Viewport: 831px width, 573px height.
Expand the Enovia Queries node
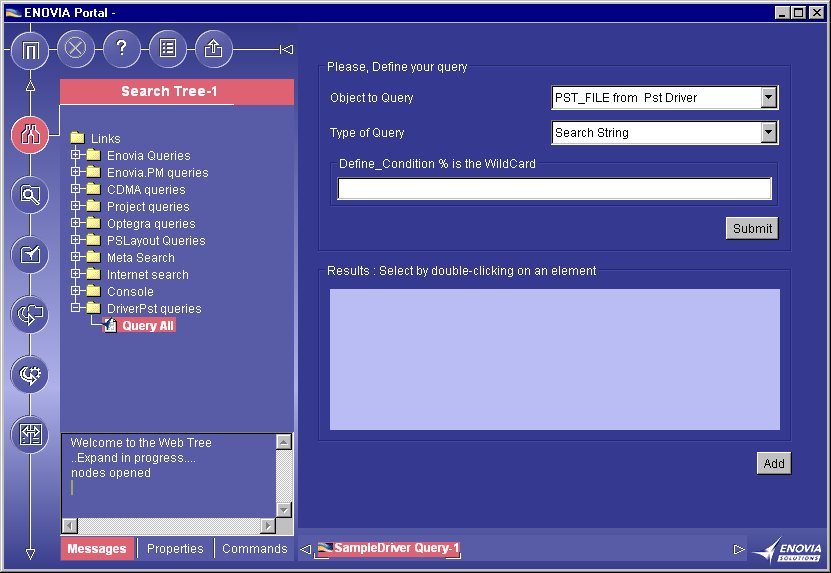[75, 155]
